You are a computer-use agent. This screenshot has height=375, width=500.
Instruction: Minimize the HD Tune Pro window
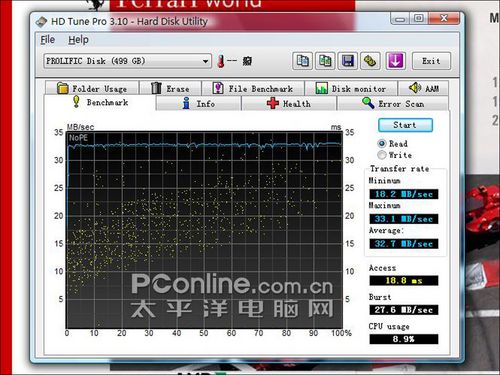click(x=400, y=19)
